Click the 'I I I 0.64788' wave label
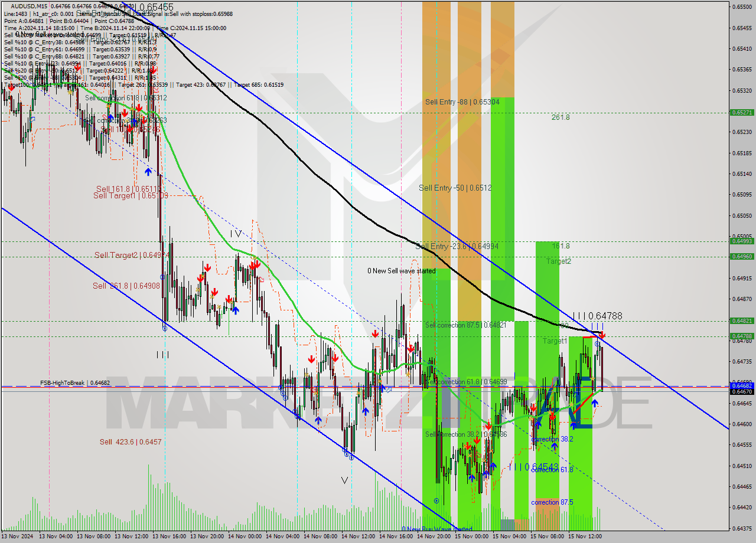The width and height of the screenshot is (756, 543). pyautogui.click(x=597, y=316)
